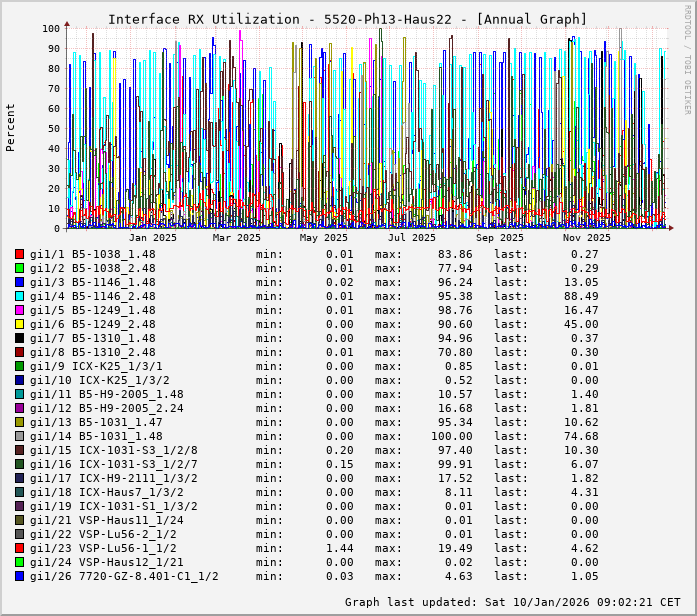This screenshot has width=697, height=616.
Task: Select the magenta swatch for gi1/5 B5-1249_1.48
Action: pos(20,310)
